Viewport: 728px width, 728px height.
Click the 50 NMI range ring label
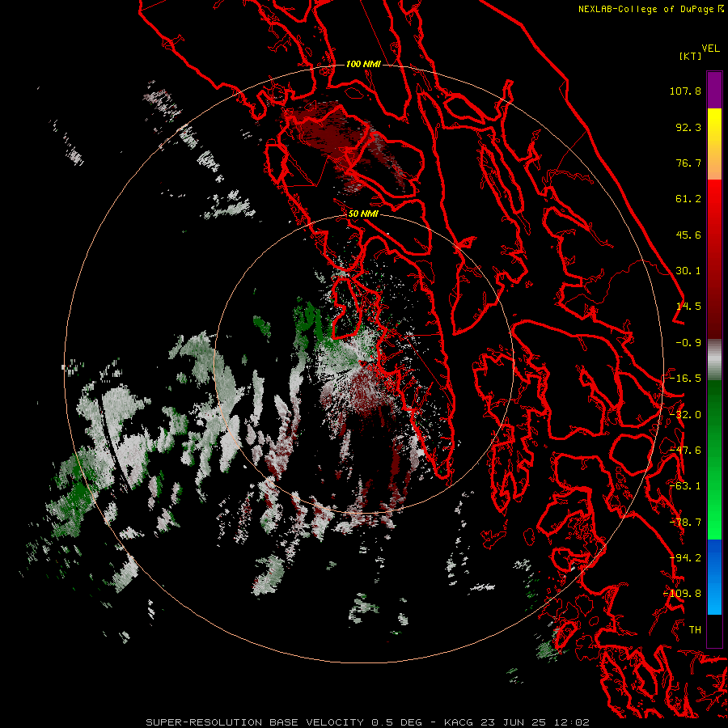coord(363,214)
